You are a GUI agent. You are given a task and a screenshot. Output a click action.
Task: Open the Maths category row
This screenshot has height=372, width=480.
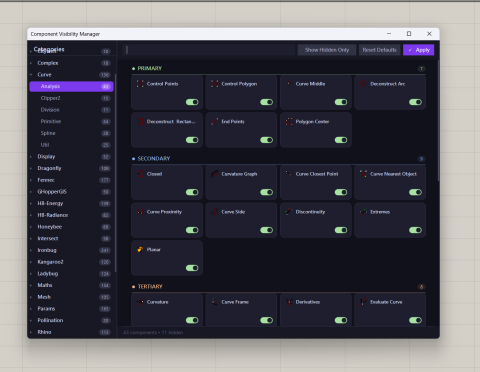(71, 285)
